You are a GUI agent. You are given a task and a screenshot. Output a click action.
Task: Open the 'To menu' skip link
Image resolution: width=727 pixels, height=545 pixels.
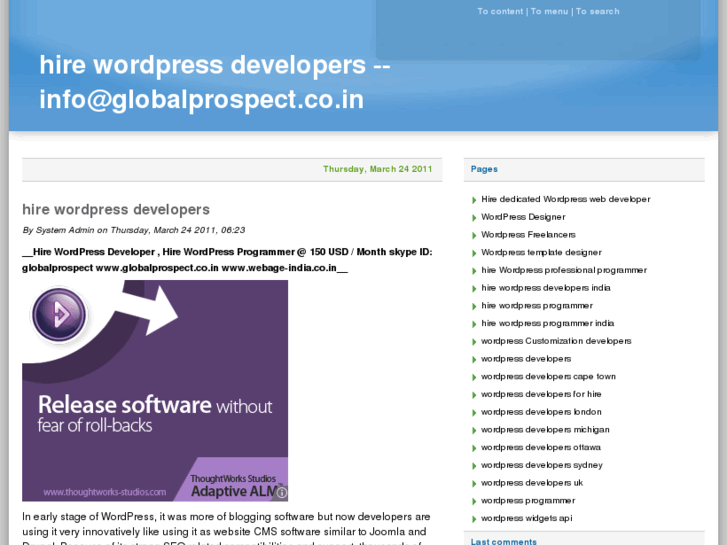click(549, 12)
